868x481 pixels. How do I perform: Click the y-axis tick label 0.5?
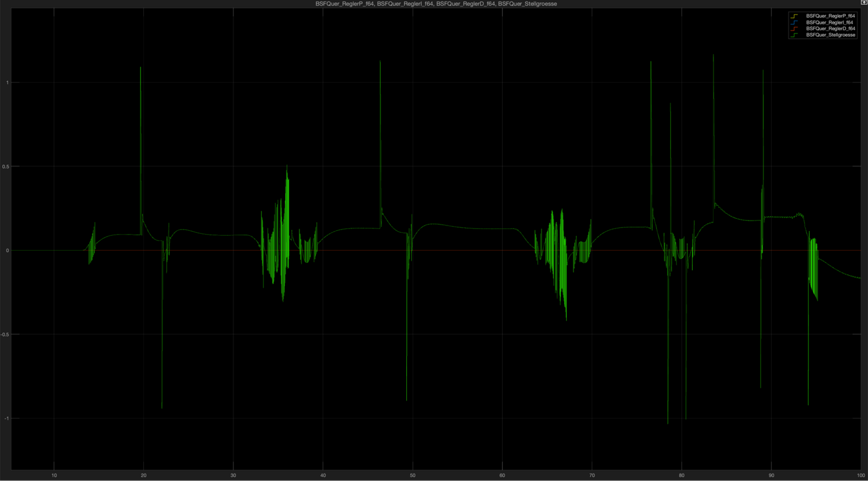tap(6, 167)
